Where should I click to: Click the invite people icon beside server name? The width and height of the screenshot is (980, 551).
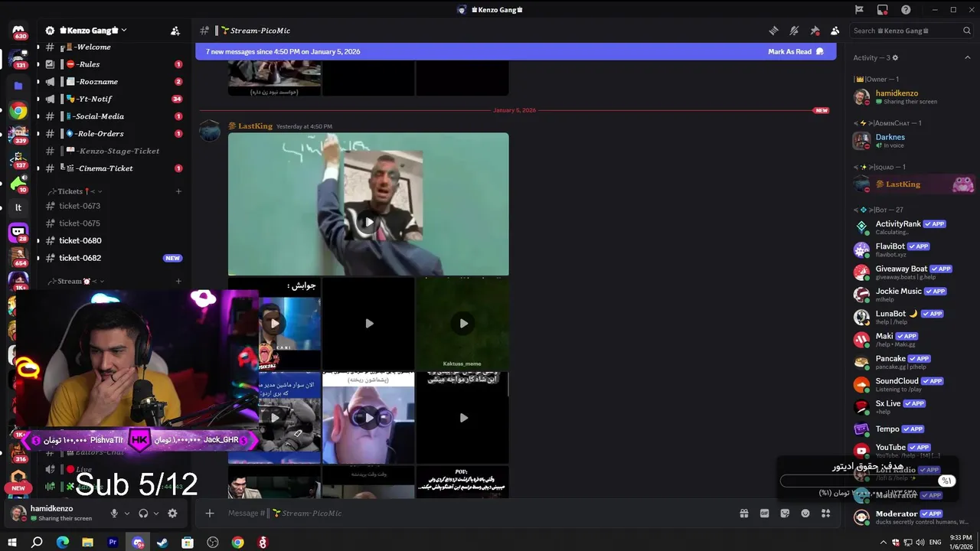tap(175, 31)
